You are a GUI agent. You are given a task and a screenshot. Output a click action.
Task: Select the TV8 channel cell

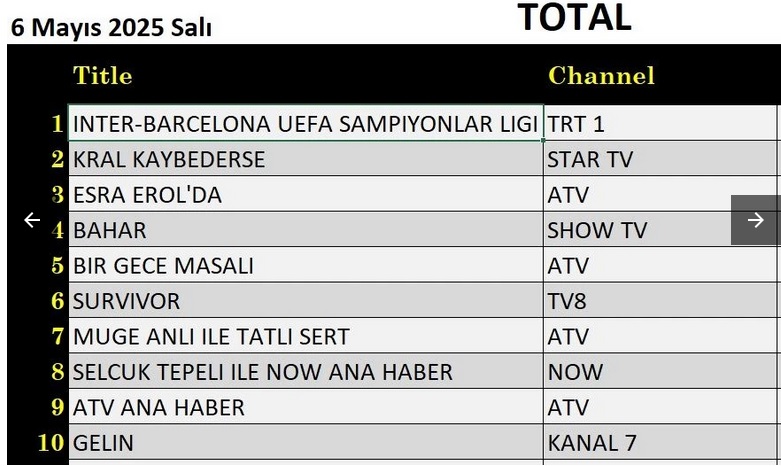click(660, 300)
